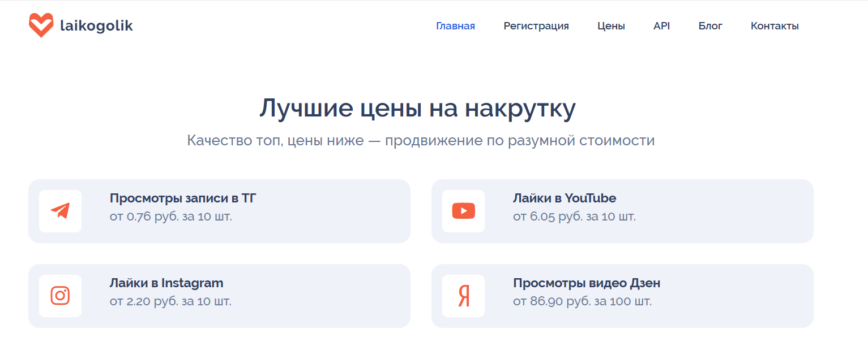Click the YouTube play icon
This screenshot has width=868, height=350.
coord(463,211)
